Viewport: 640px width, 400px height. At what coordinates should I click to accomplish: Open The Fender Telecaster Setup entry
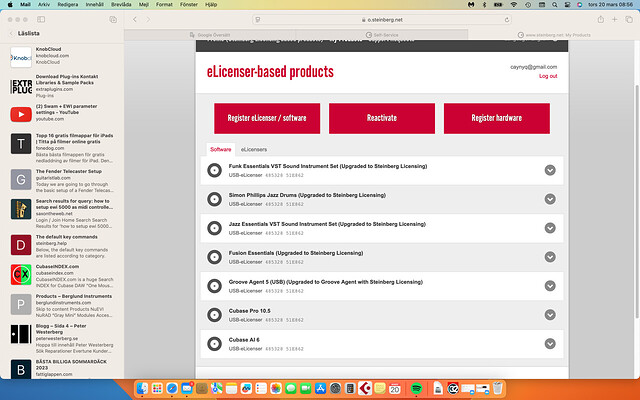pos(61,180)
